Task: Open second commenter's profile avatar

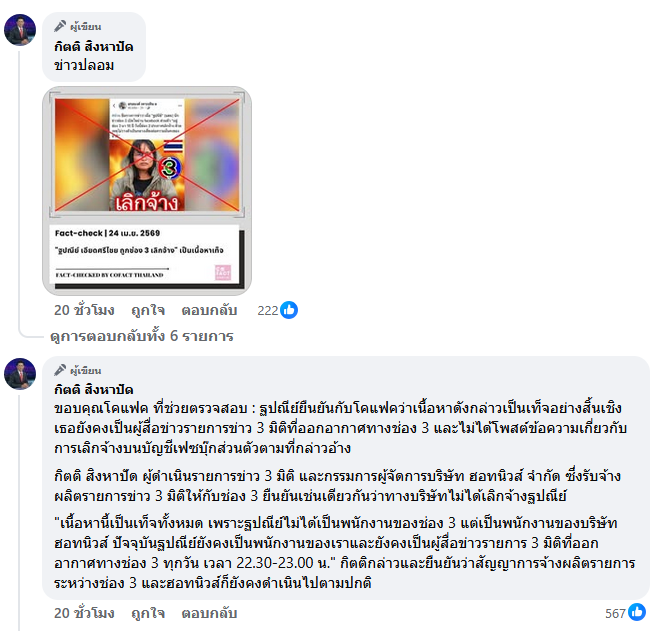Action: [20, 374]
